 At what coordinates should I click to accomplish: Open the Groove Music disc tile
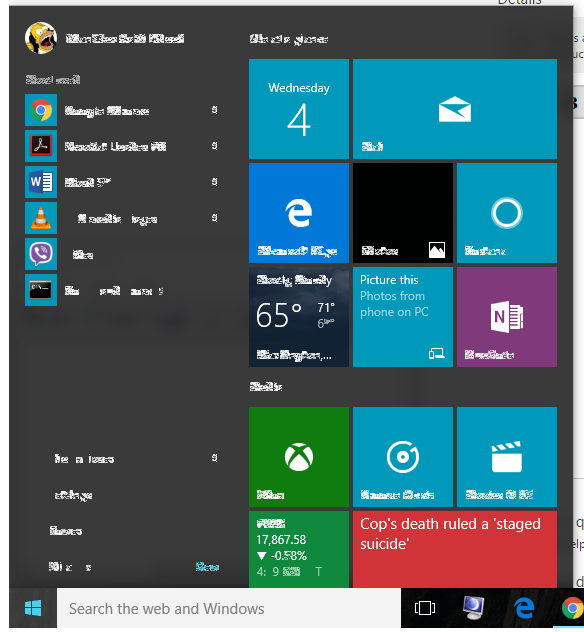[403, 457]
